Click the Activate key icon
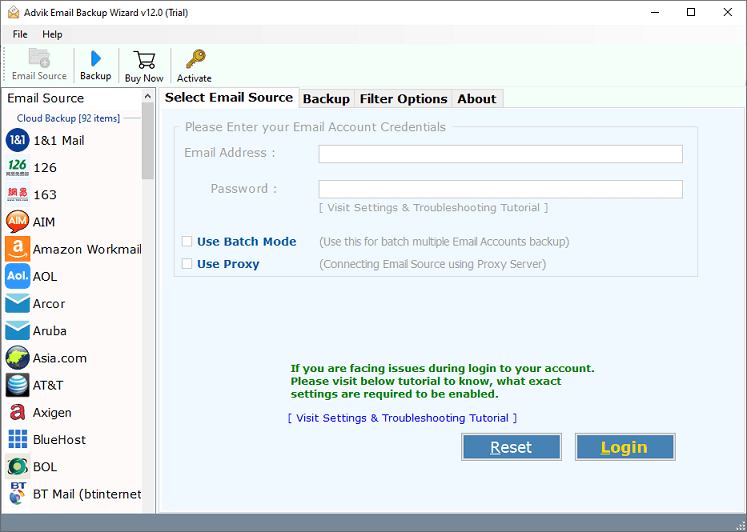 point(195,59)
